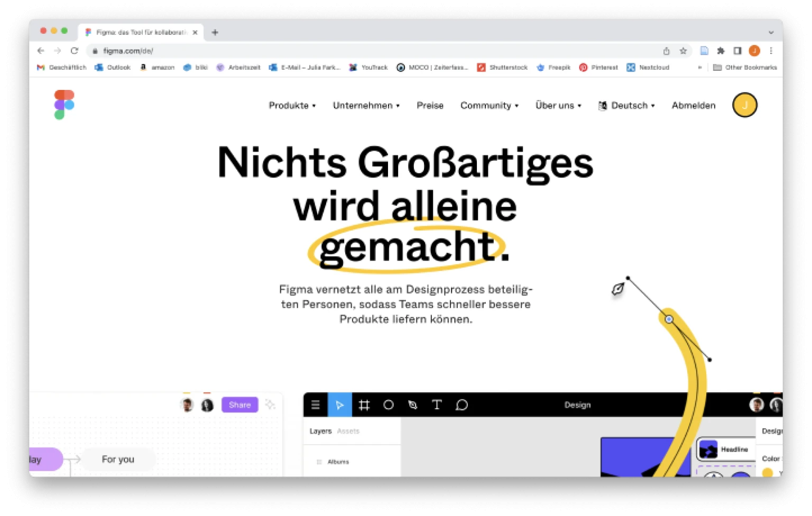Open the Chrome three-dot menu
The image size is (812, 516).
click(771, 51)
